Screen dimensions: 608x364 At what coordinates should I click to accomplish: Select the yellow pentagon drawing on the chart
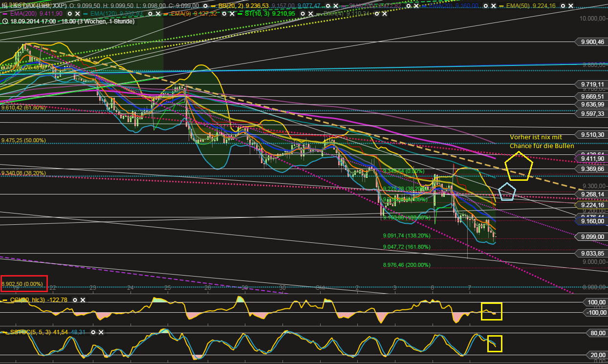(x=519, y=167)
